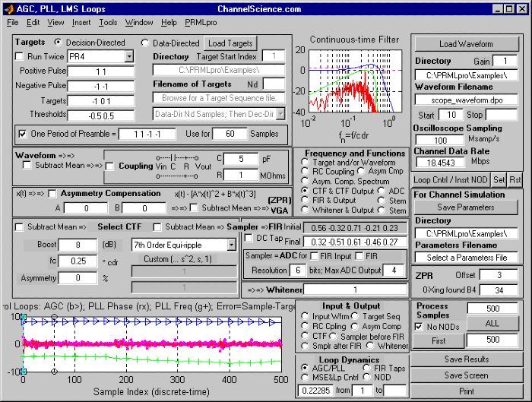Check Waveform Subtract Mean checkbox

pyautogui.click(x=26, y=165)
